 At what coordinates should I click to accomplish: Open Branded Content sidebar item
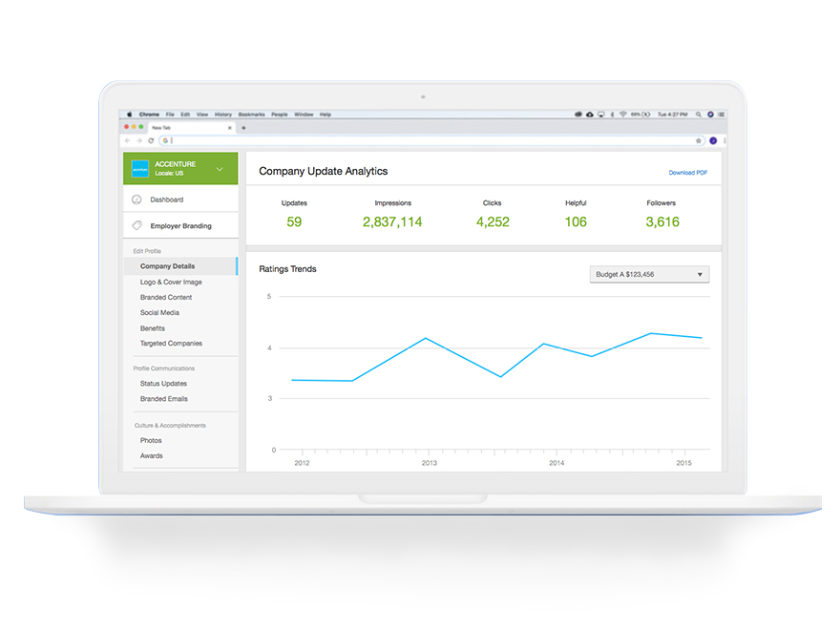point(166,298)
